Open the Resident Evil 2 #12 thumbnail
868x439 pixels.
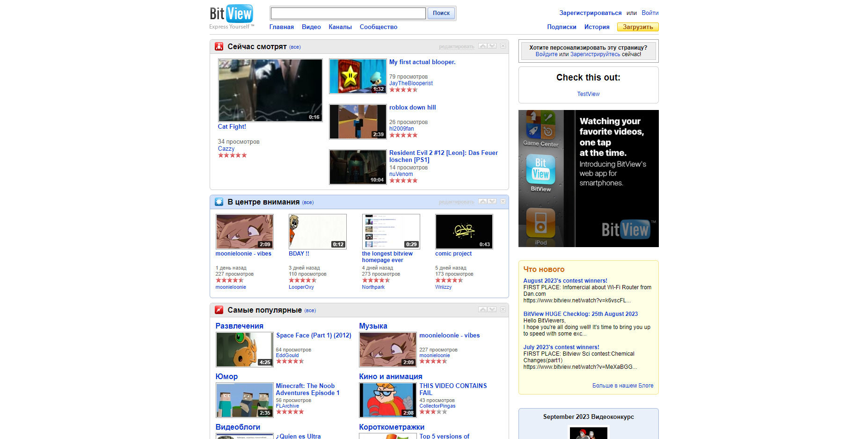pos(358,167)
